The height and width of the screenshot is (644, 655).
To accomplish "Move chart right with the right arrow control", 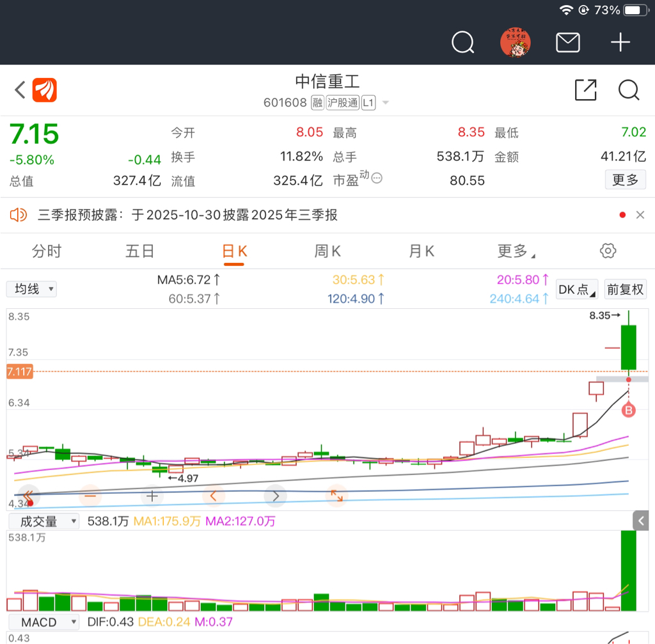I will pos(275,496).
